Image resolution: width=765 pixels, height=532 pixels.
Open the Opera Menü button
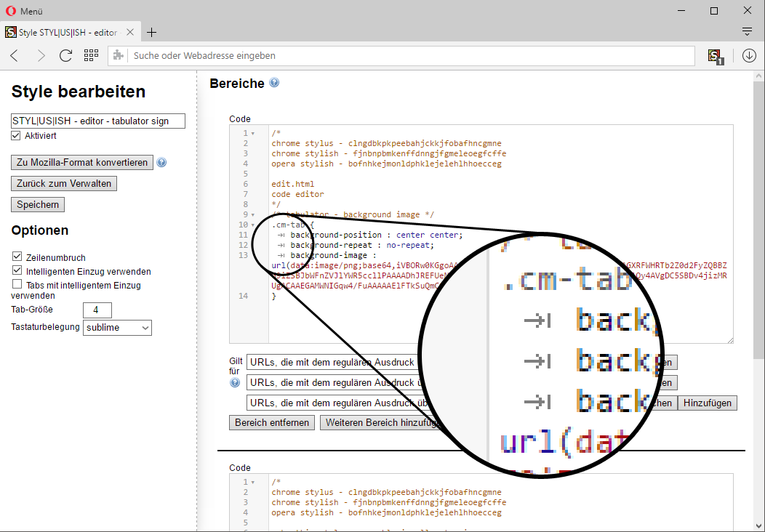25,10
